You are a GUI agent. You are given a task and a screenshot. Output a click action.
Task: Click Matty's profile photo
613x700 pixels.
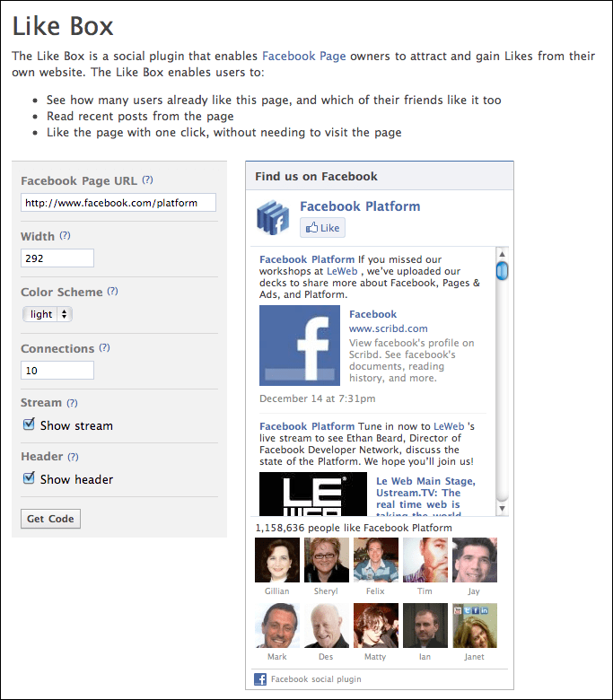tap(376, 626)
